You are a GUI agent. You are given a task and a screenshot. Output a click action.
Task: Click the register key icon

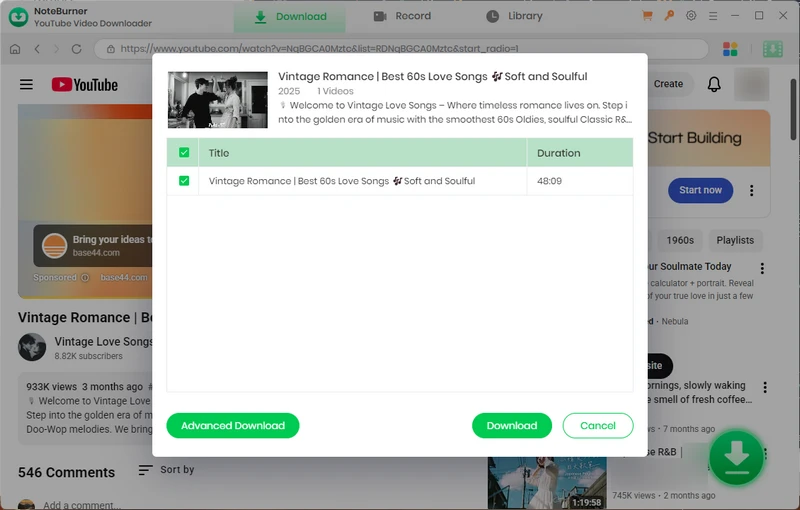tap(669, 16)
